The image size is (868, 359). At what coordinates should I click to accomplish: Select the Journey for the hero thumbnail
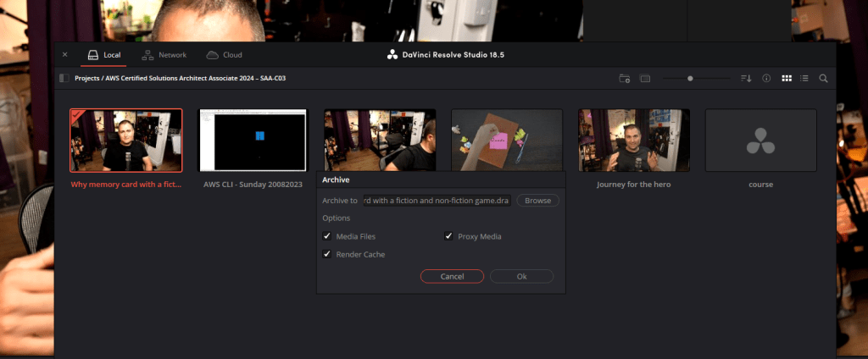[x=634, y=141]
